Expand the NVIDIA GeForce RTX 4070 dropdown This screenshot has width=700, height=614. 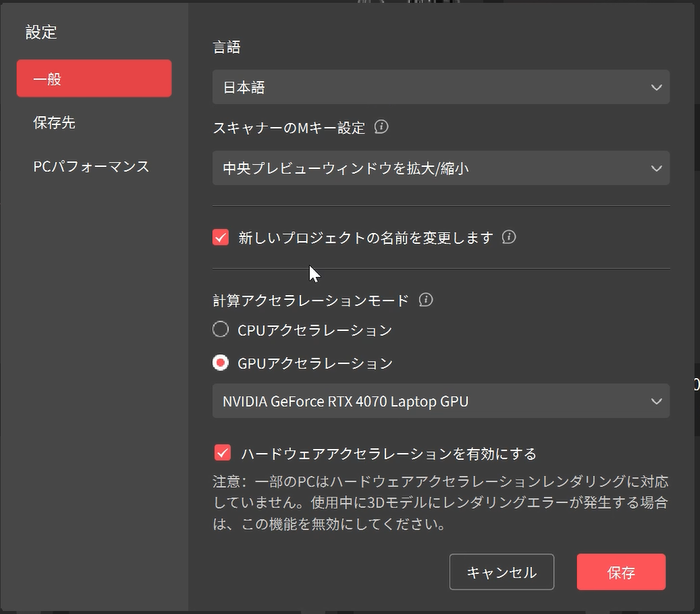pos(440,402)
